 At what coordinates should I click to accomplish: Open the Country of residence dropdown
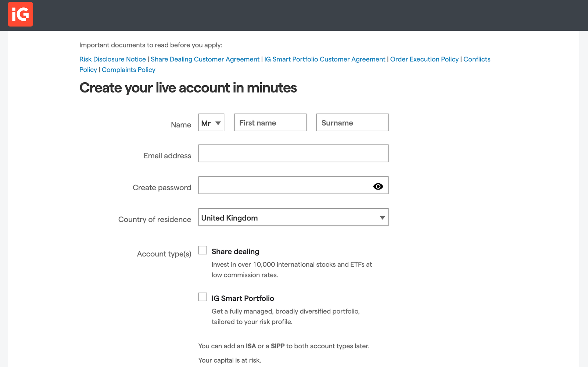pos(293,217)
